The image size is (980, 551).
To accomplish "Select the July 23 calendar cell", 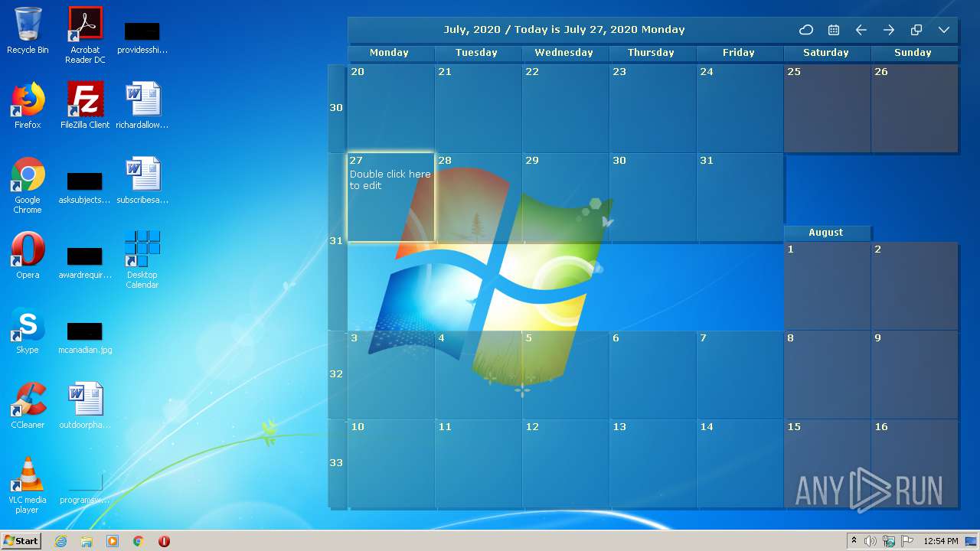I will (652, 109).
